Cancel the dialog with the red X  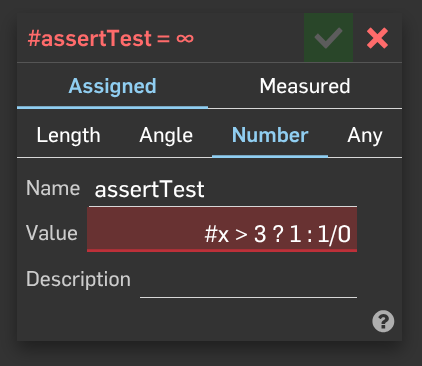click(x=377, y=38)
